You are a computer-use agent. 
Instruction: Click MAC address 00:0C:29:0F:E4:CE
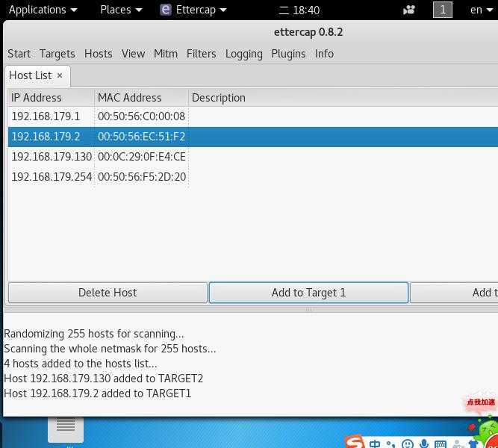pyautogui.click(x=142, y=157)
